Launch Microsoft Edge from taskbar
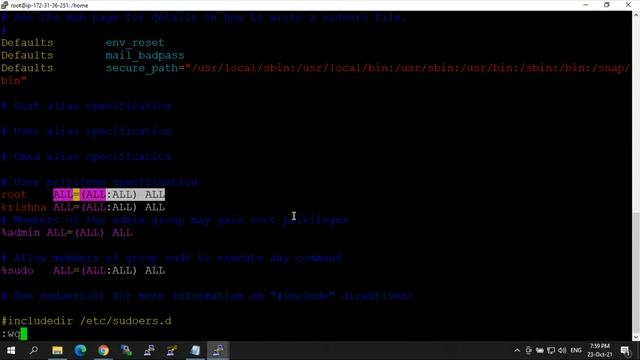640x360 pixels. point(80,350)
